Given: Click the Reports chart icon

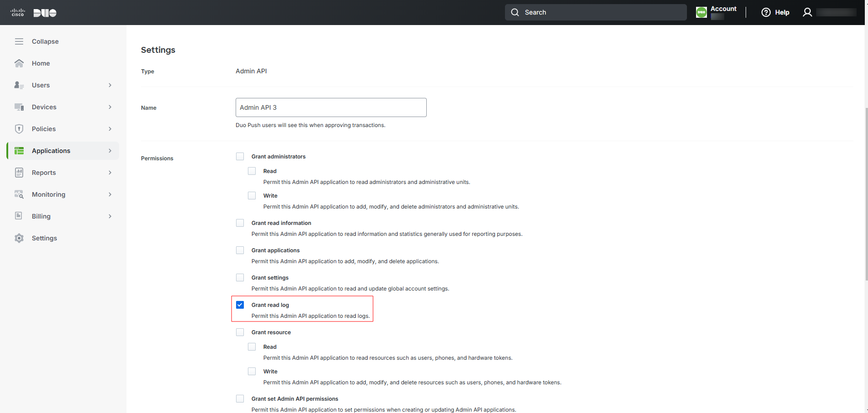Looking at the screenshot, I should point(19,173).
